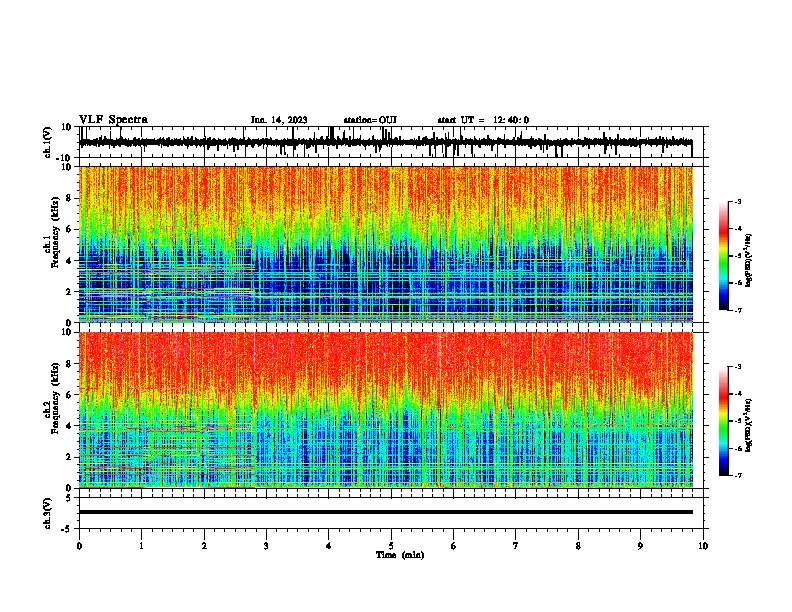Click the 'station=OUJ' label

pyautogui.click(x=370, y=120)
